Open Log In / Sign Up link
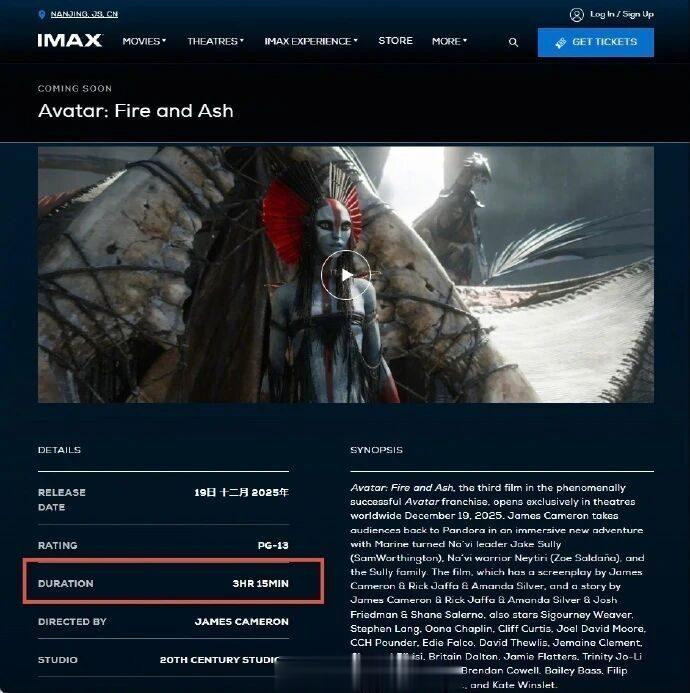Screen dimensions: 690x693 621,14
